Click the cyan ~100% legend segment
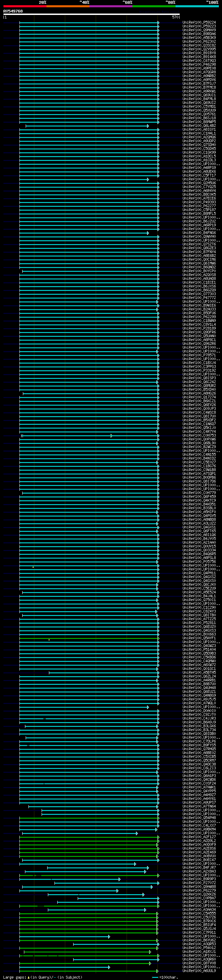The image size is (222, 980). (x=197, y=6)
